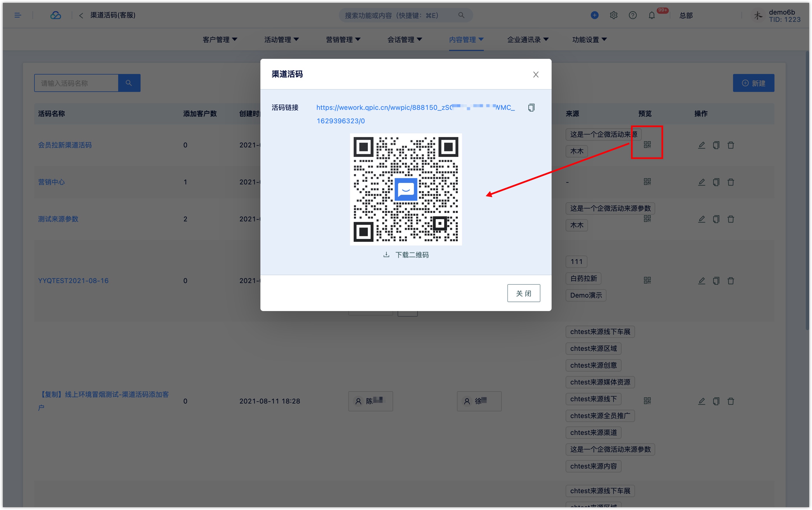Click the chtest来源媒体资源 source tag
Screen dimensions: 812x510
pyautogui.click(x=600, y=382)
